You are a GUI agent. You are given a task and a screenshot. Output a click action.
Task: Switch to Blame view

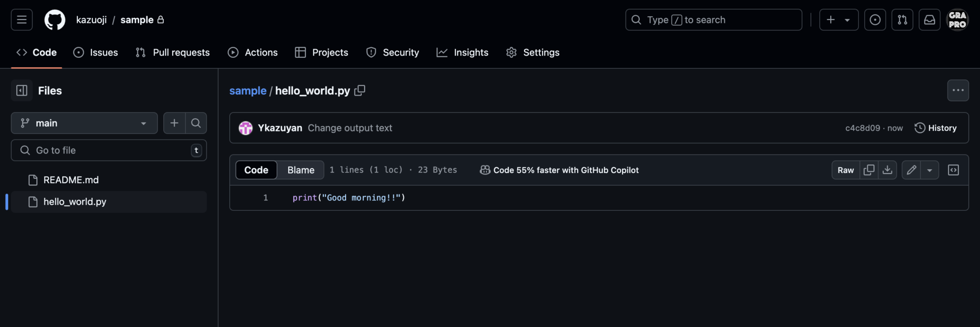tap(301, 170)
